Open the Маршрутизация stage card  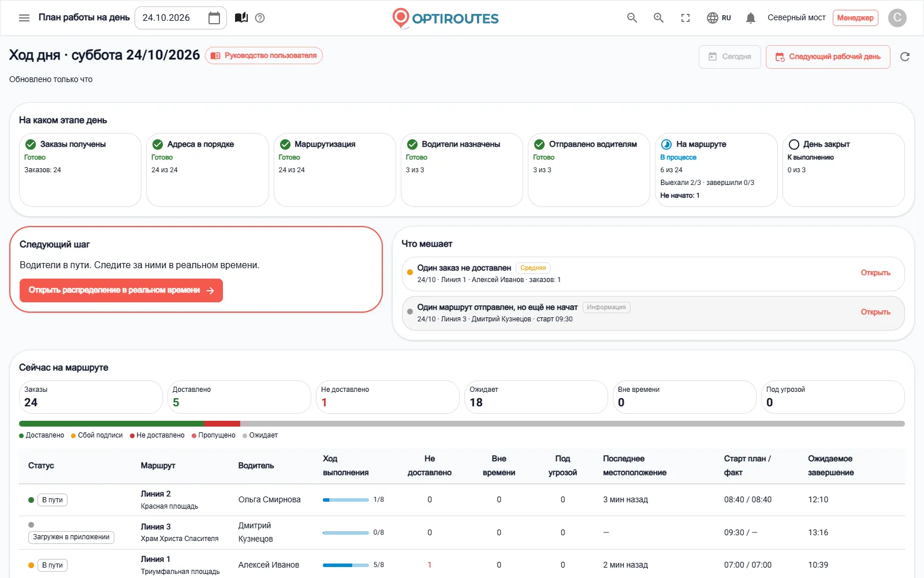click(x=335, y=170)
